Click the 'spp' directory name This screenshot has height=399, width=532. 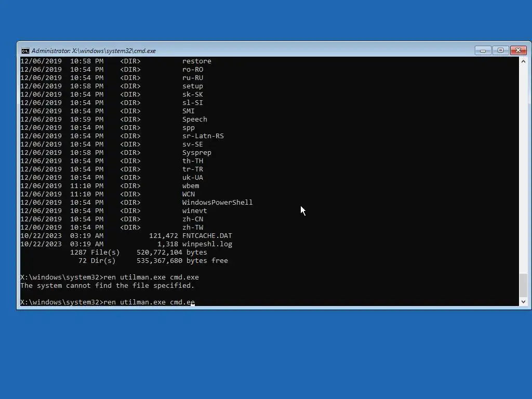coord(189,128)
